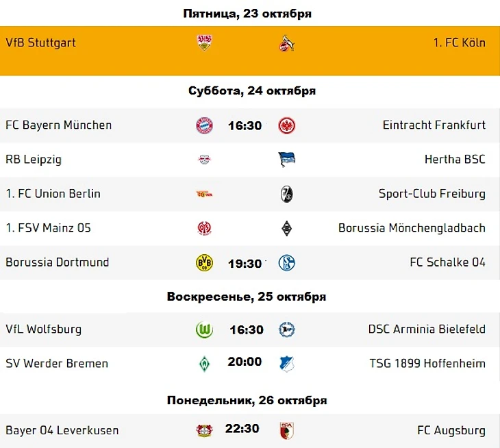Open the Hertha BSC flag logo
The height and width of the screenshot is (448, 500).
coord(287,159)
